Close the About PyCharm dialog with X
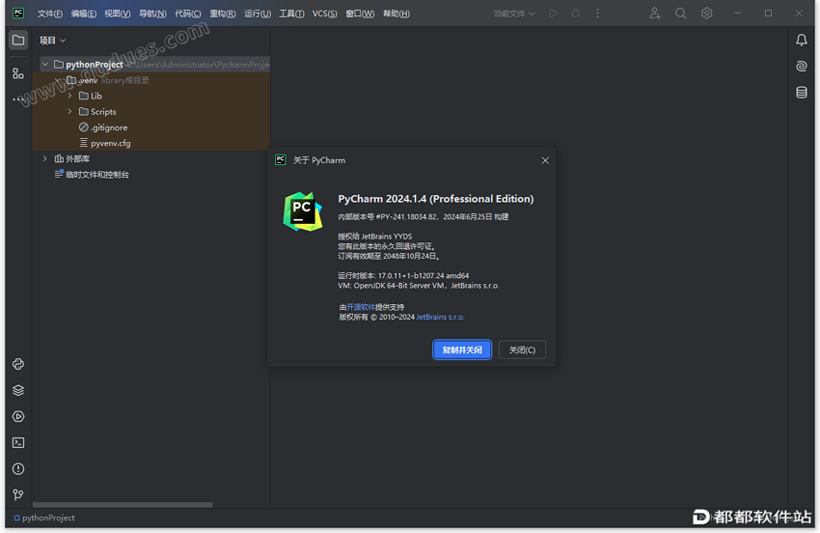This screenshot has width=820, height=533. (545, 161)
